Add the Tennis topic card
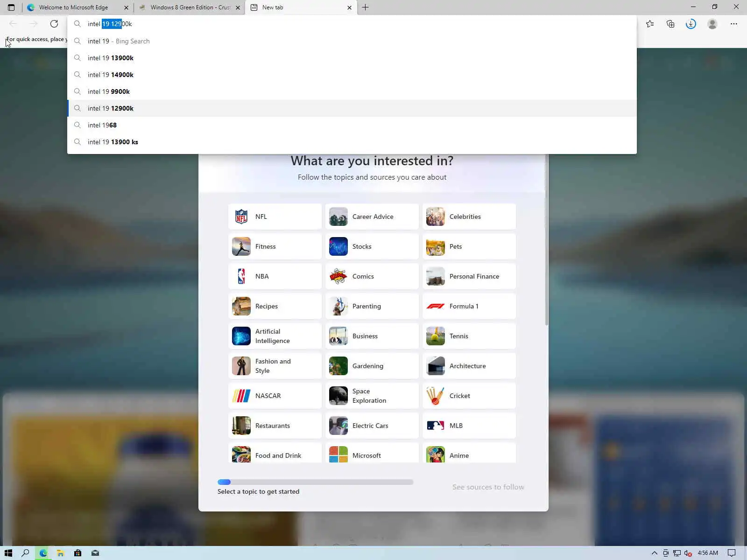The height and width of the screenshot is (560, 747). [469, 336]
